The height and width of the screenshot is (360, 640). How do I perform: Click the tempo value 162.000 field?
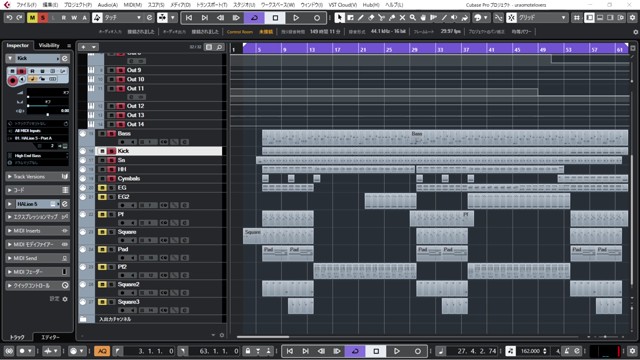coord(531,351)
